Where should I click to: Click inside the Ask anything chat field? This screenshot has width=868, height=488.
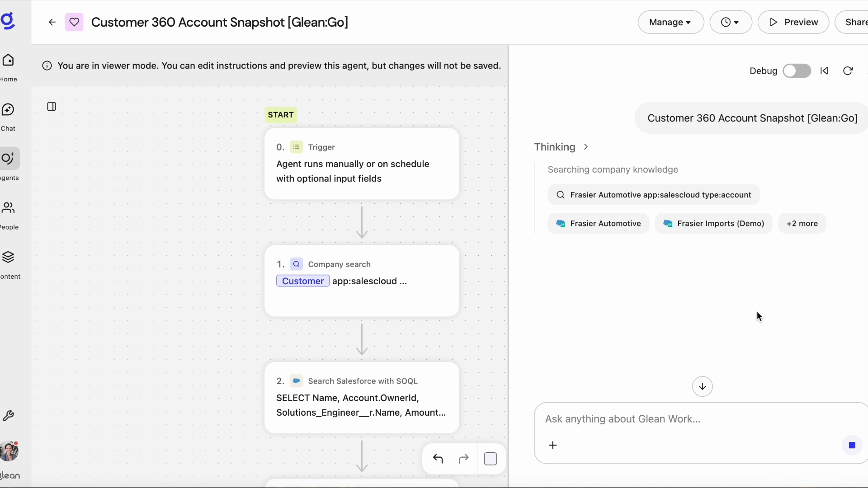656,419
